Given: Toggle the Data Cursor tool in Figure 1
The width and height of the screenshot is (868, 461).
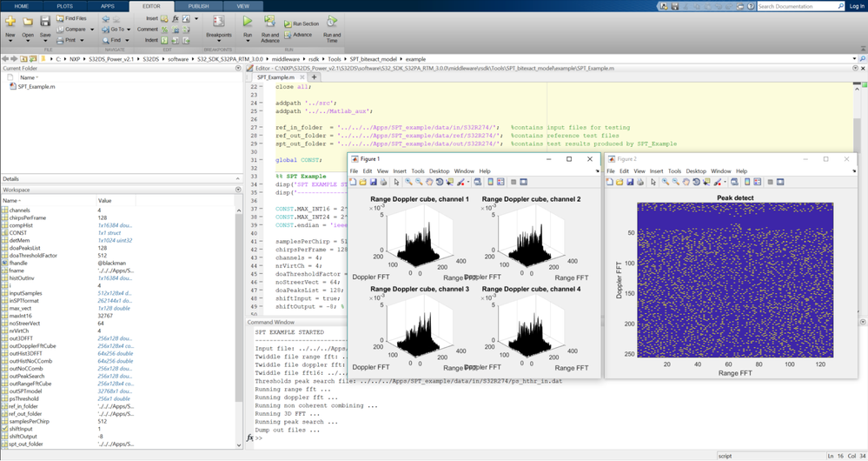Looking at the screenshot, I should 450,182.
